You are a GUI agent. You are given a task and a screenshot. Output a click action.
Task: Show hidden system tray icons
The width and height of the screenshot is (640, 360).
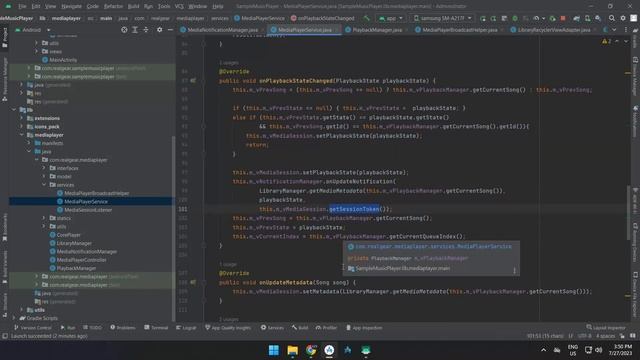pos(543,350)
